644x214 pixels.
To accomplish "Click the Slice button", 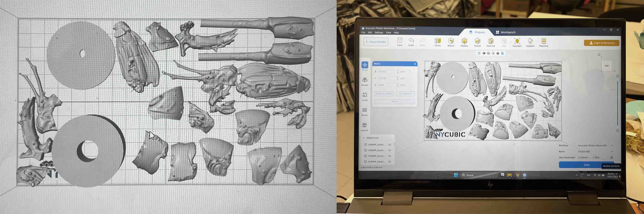I will (586, 165).
